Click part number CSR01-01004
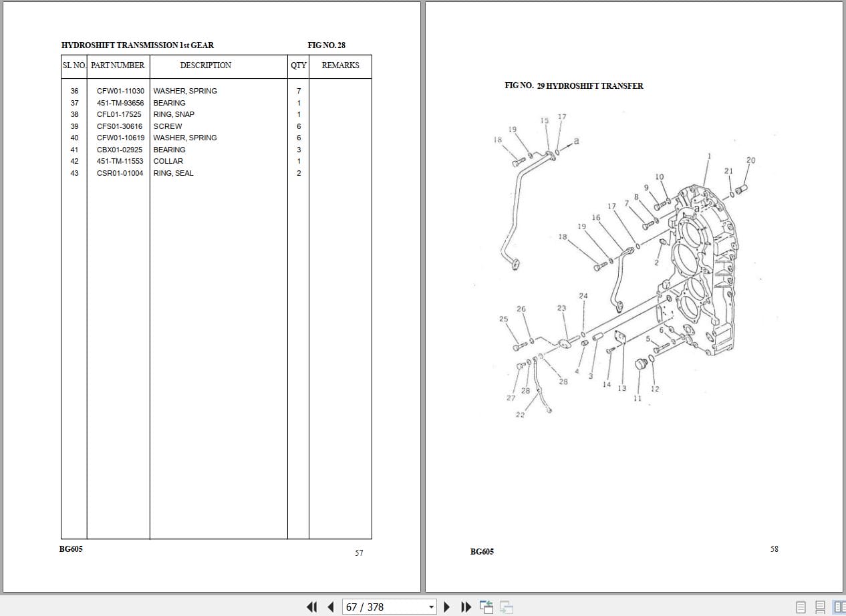Viewport: 846px width, 616px height. [x=120, y=173]
